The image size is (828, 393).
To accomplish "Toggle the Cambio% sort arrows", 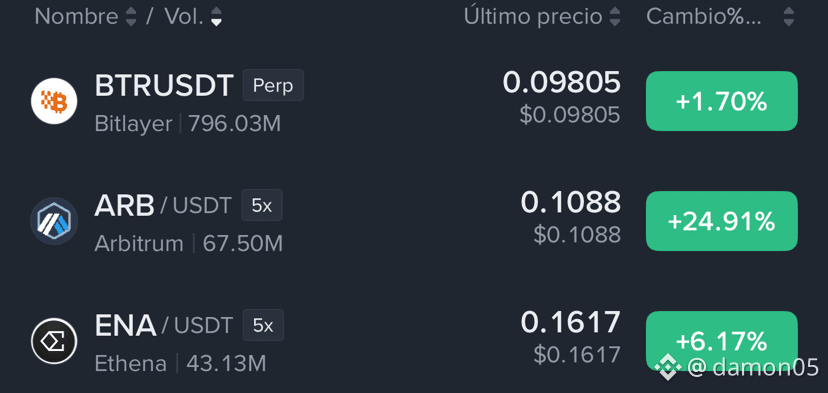I will (788, 17).
